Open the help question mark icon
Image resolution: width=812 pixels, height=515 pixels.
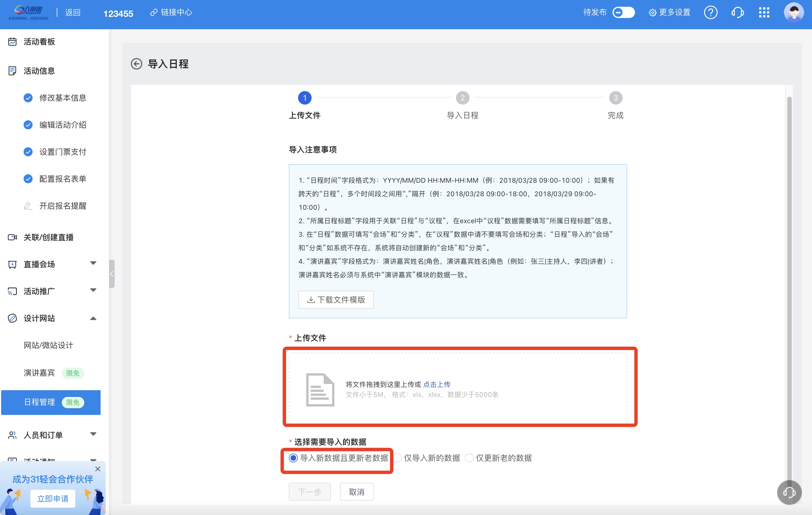(x=710, y=13)
